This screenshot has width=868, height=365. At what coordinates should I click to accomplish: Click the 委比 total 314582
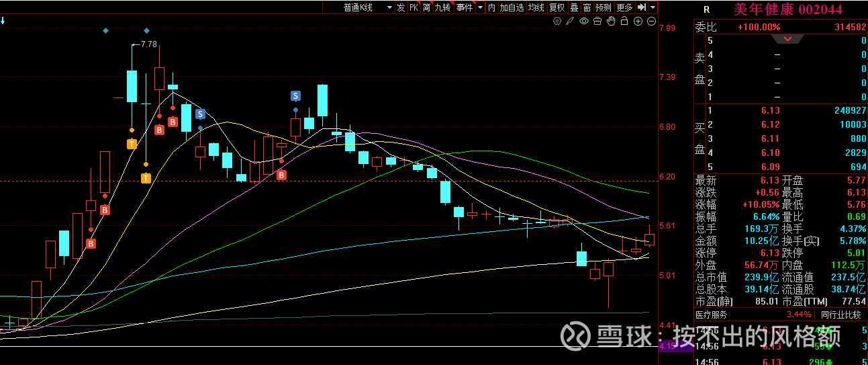[x=850, y=28]
